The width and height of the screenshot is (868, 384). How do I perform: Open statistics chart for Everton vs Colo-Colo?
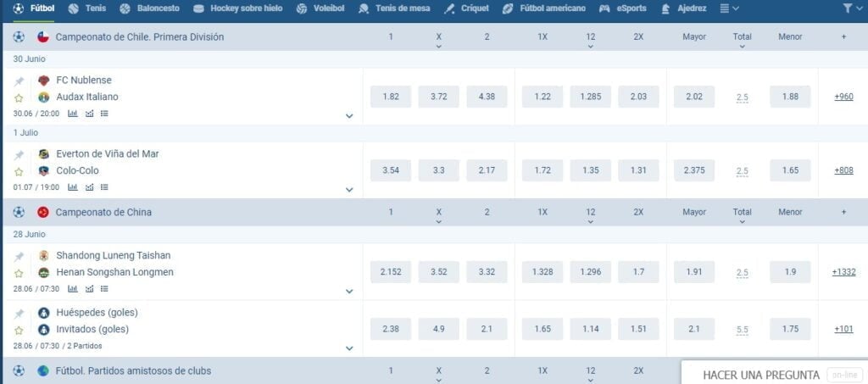pos(72,186)
